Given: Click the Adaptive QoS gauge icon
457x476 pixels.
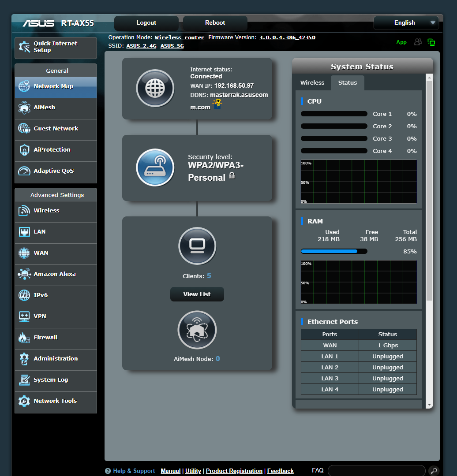Looking at the screenshot, I should tap(24, 171).
